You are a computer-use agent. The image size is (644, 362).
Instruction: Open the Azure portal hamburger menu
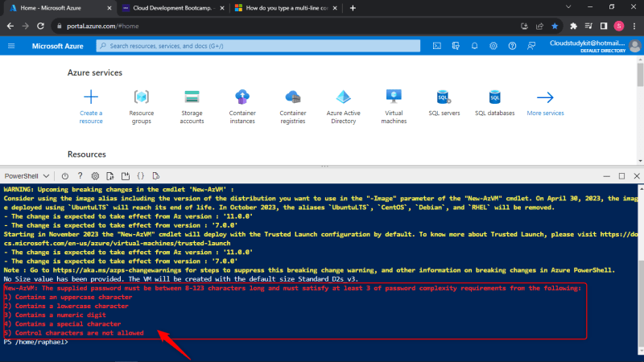11,46
